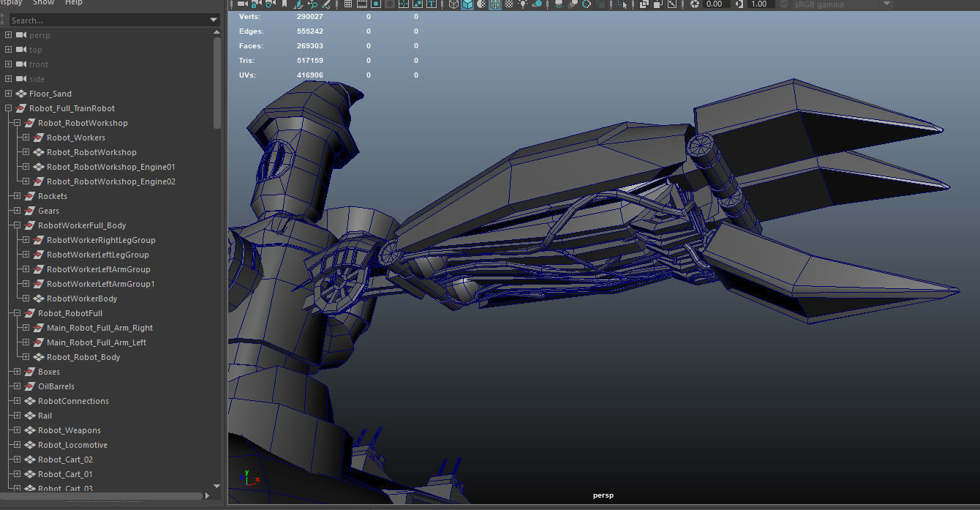The image size is (980, 510).
Task: Click the Motion Blur icon
Action: 572,4
